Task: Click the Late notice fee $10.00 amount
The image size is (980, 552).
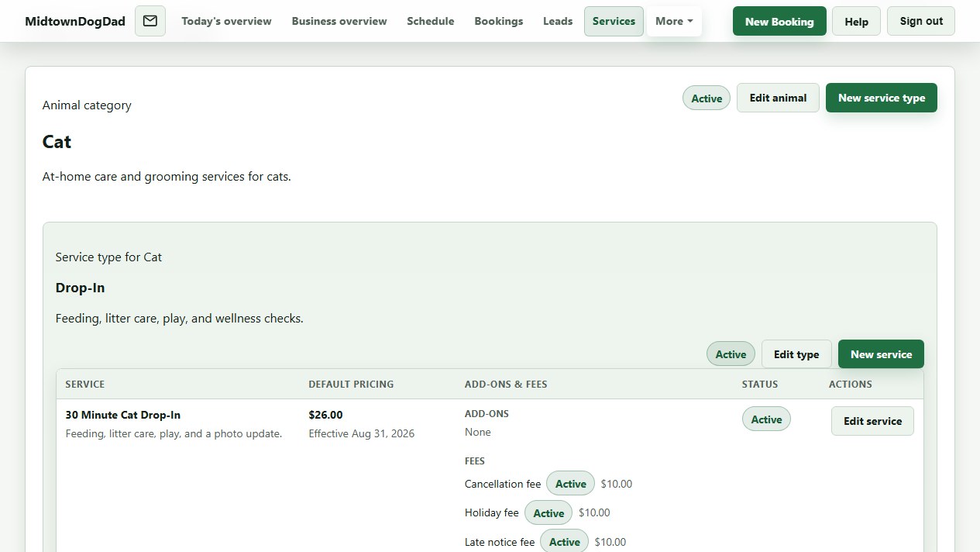Action: (x=610, y=542)
